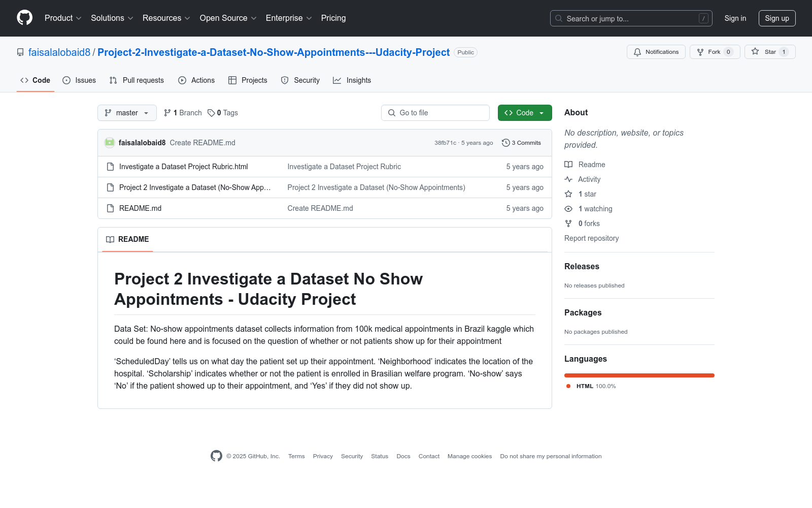The height and width of the screenshot is (508, 812).
Task: Click the Report repository link
Action: (591, 238)
